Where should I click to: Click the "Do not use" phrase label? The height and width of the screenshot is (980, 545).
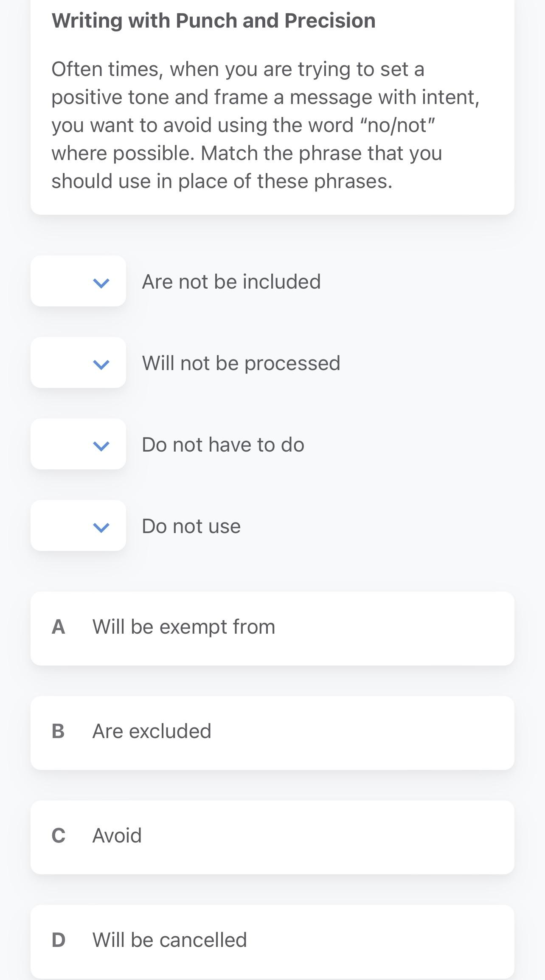(191, 526)
